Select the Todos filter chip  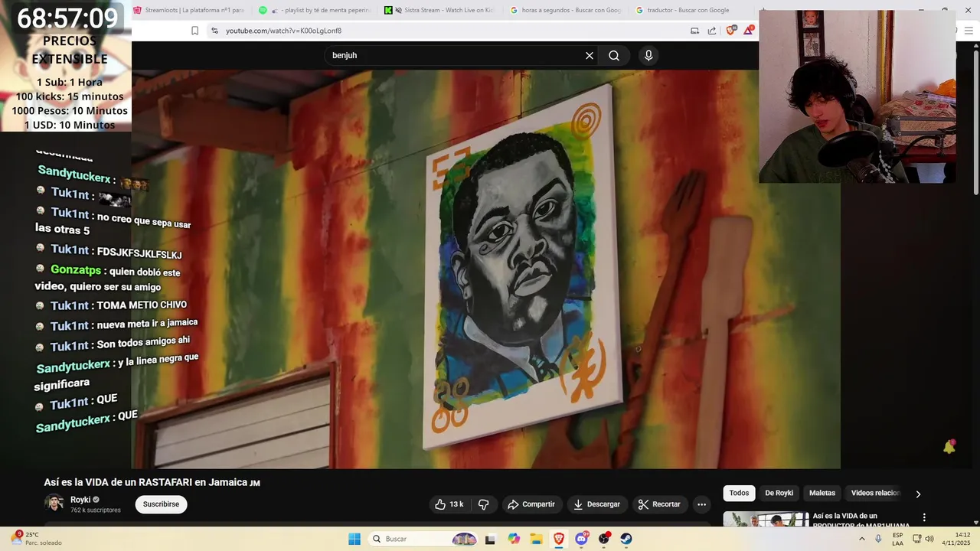click(x=739, y=493)
